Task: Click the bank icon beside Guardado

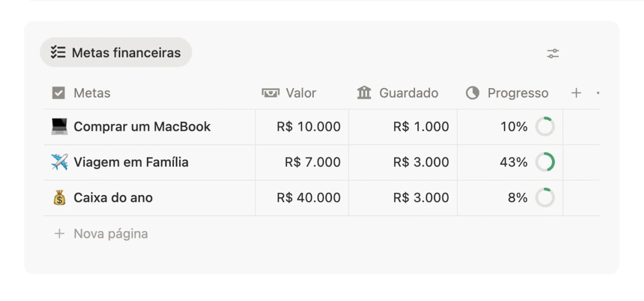Action: [x=364, y=93]
